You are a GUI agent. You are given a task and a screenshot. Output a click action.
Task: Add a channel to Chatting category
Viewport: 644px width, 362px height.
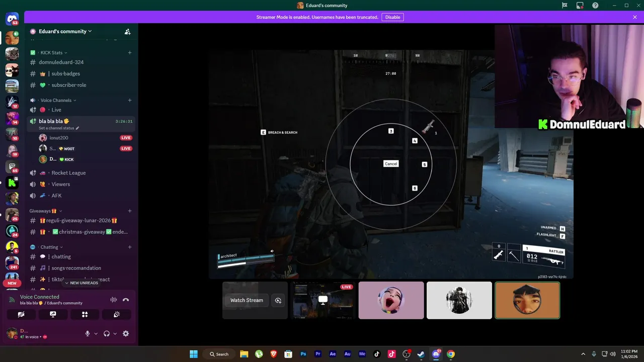[x=130, y=247]
